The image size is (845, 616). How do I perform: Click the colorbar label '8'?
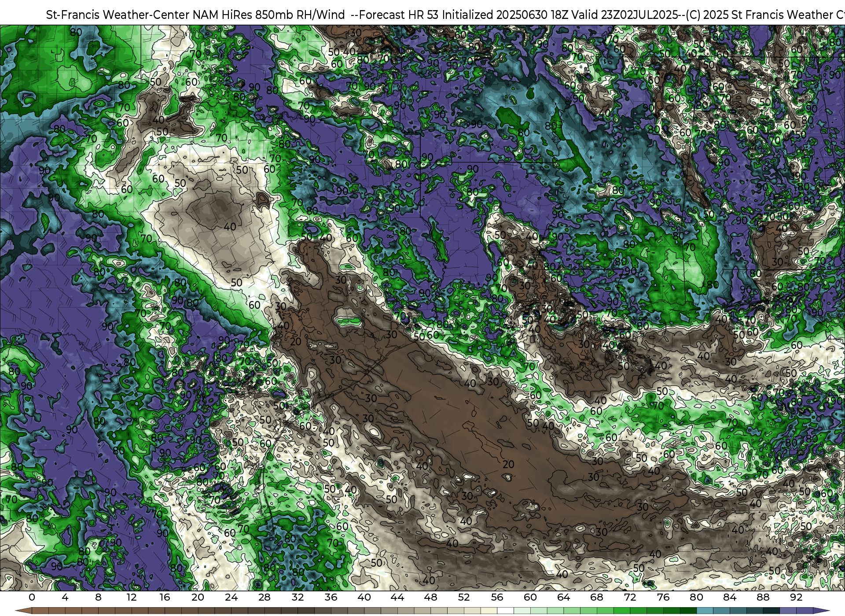tap(98, 597)
